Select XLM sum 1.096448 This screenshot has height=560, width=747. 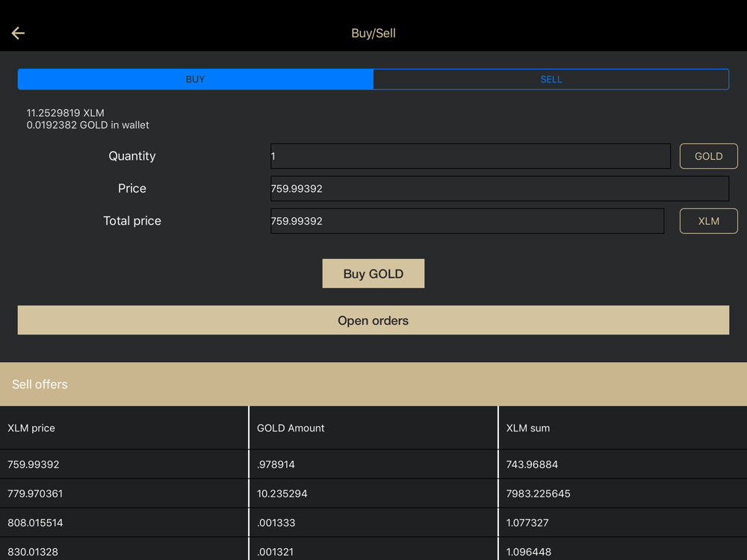point(528,552)
